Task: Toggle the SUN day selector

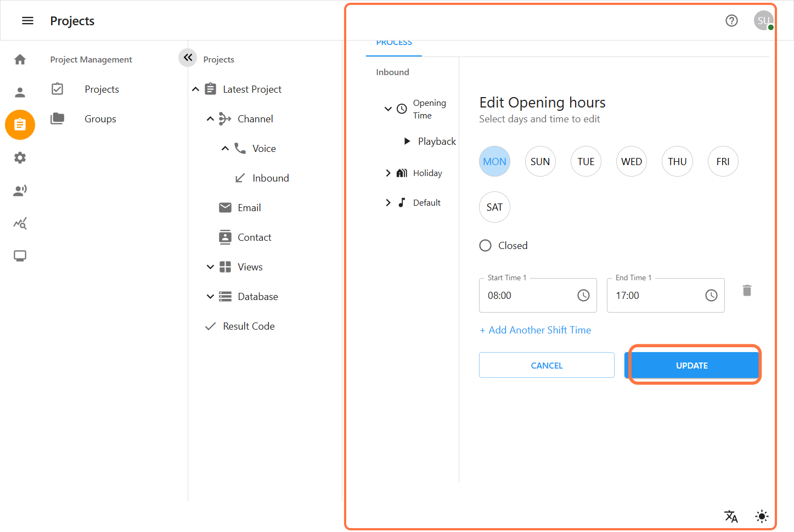Action: point(540,162)
